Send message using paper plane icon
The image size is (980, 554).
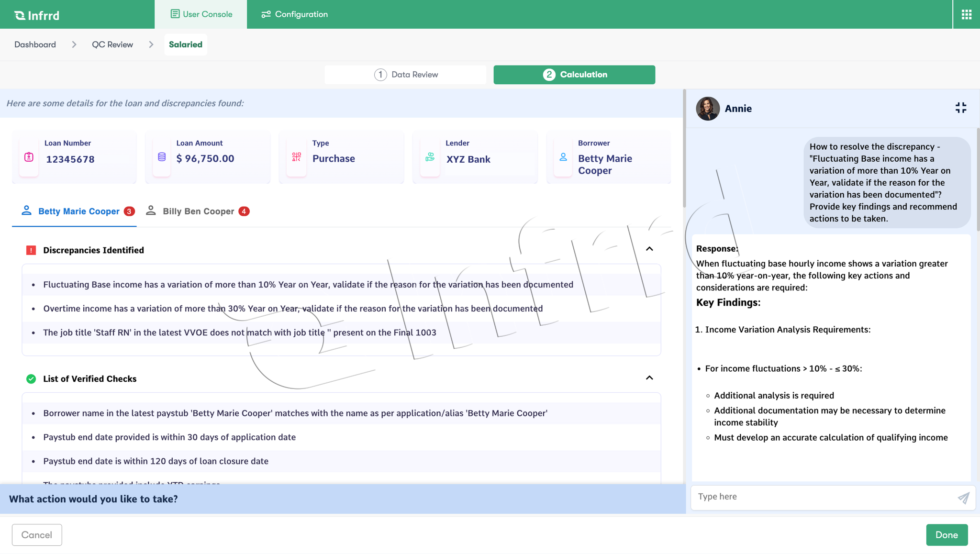(x=963, y=498)
